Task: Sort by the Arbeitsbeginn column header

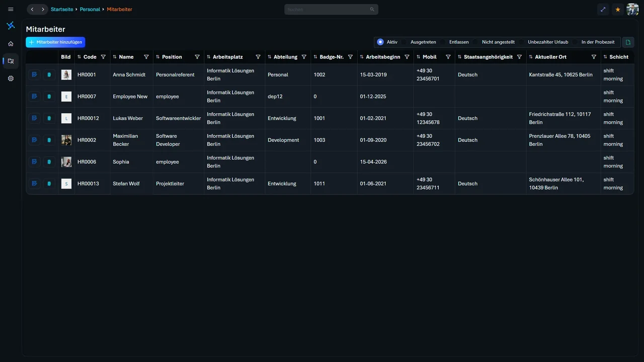Action: coord(383,57)
